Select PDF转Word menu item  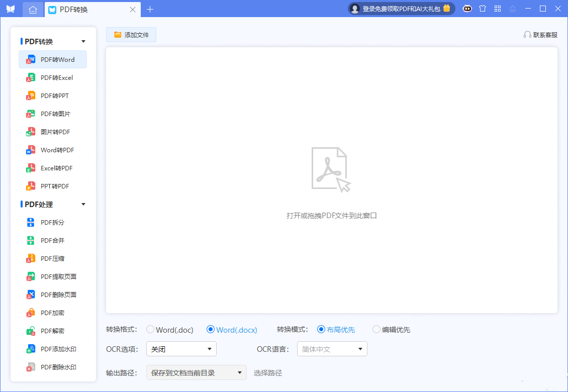pyautogui.click(x=53, y=59)
